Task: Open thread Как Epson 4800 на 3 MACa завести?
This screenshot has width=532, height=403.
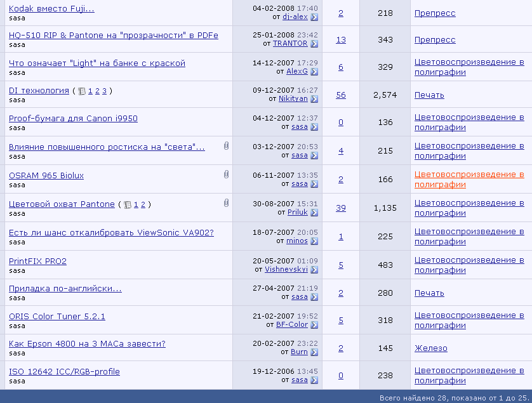Action: [87, 344]
